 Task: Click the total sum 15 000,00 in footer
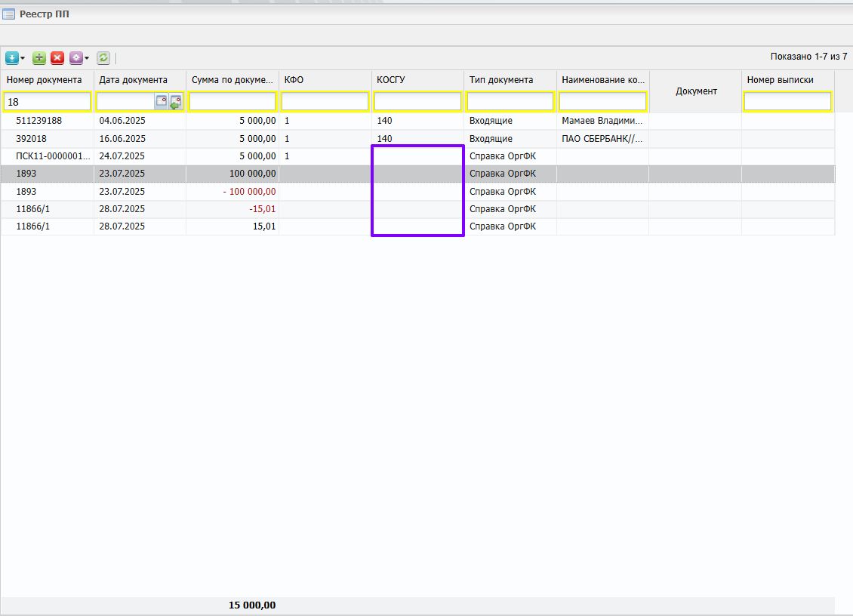(252, 605)
